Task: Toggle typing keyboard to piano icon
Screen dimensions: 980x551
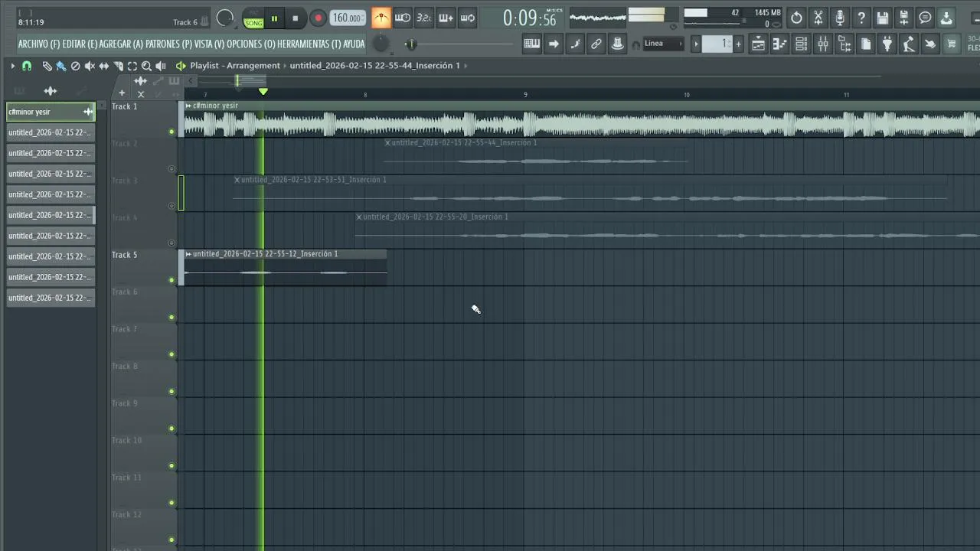Action: [x=531, y=44]
